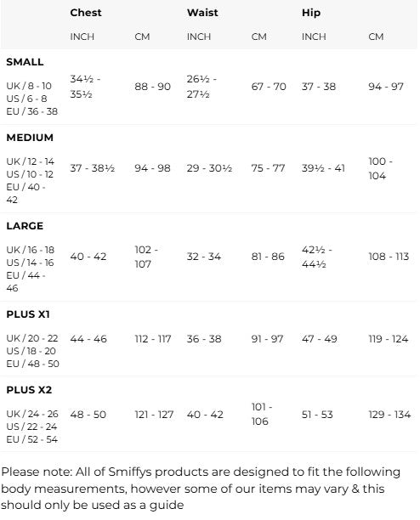Click the small chest 88 - 90 cm cell

(152, 87)
